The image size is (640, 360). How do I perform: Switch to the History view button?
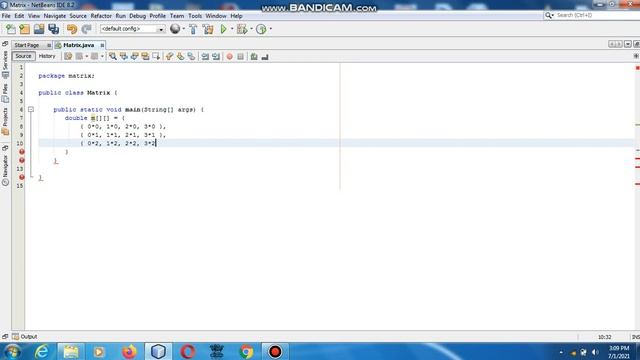pyautogui.click(x=47, y=56)
